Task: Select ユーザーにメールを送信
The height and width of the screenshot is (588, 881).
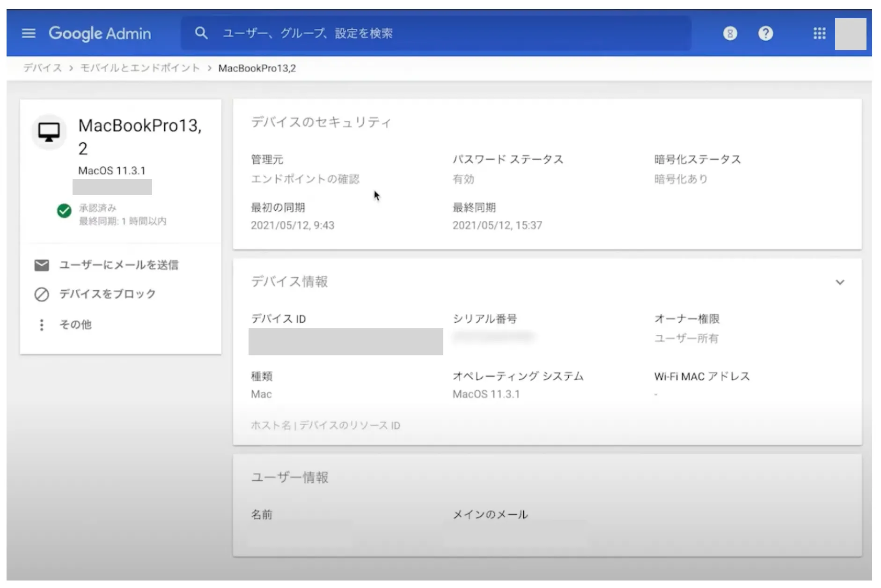Action: pyautogui.click(x=119, y=265)
